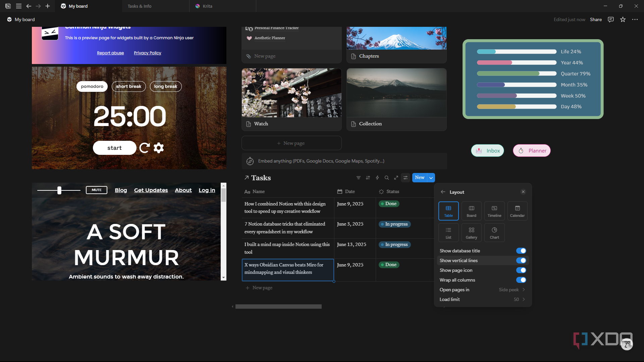The width and height of the screenshot is (644, 362).
Task: Click the search icon in Tasks toolbar
Action: coord(387,178)
